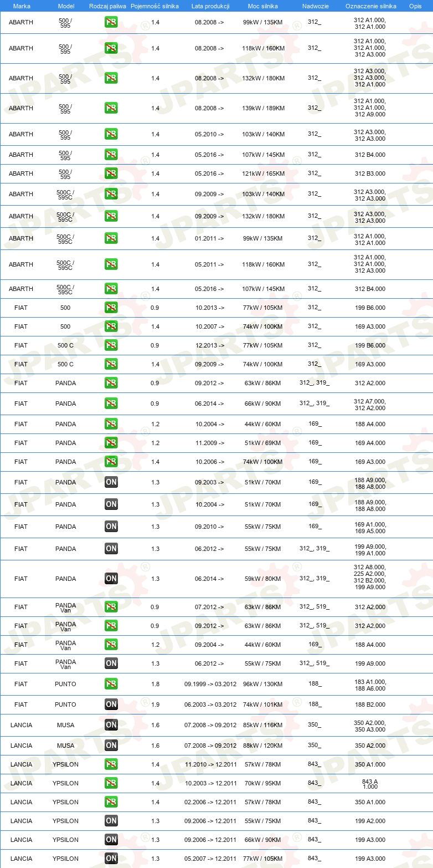Click the Moc silnika column header

click(x=263, y=6)
